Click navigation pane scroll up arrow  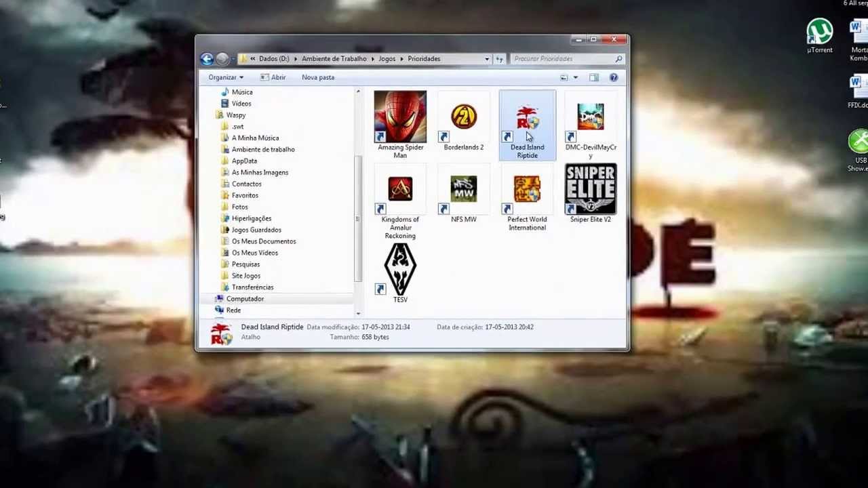coord(357,91)
